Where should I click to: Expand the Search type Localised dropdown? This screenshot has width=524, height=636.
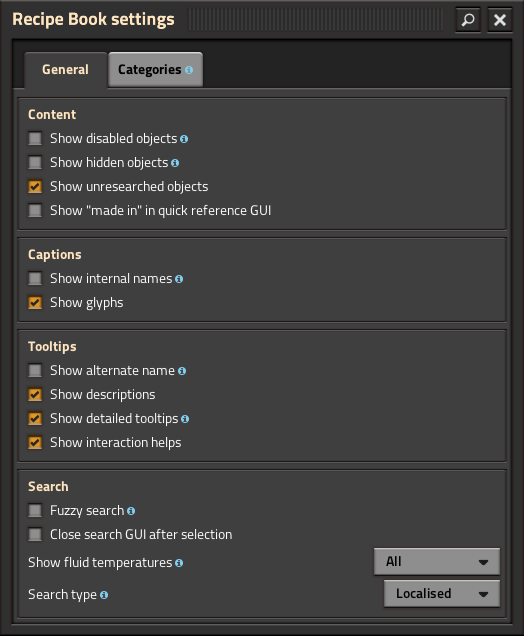[x=442, y=594]
